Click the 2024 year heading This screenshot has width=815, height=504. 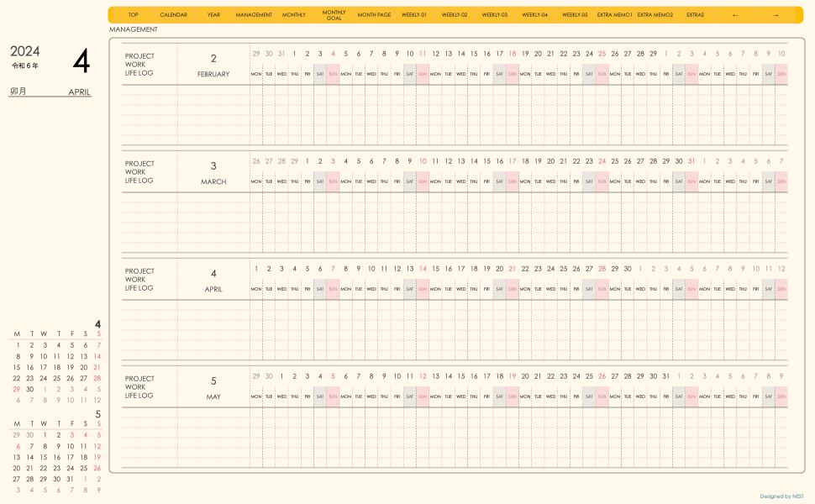25,52
